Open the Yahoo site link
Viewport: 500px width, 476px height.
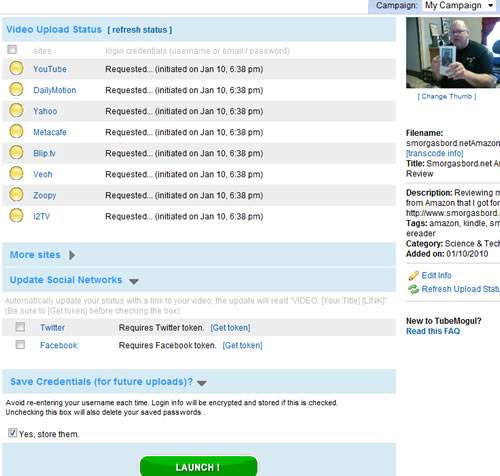(45, 111)
